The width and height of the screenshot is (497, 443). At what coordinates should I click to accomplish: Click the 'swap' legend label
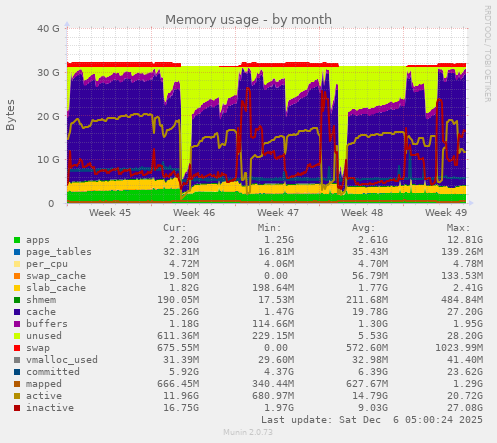coord(38,348)
